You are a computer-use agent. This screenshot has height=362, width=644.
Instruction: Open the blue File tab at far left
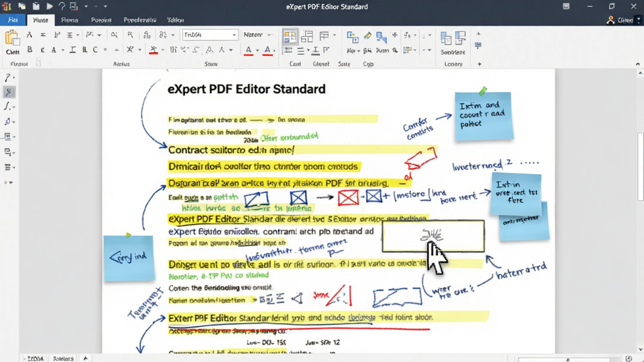pos(13,19)
